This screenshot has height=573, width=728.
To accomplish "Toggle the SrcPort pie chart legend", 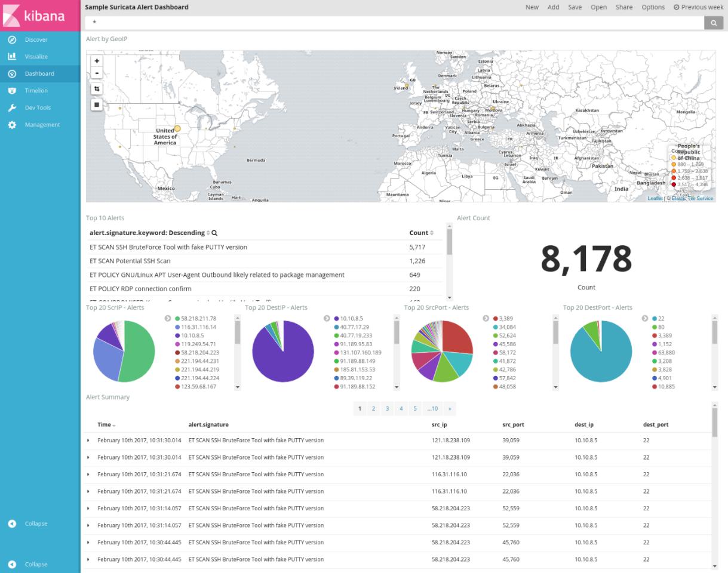I will 486,319.
